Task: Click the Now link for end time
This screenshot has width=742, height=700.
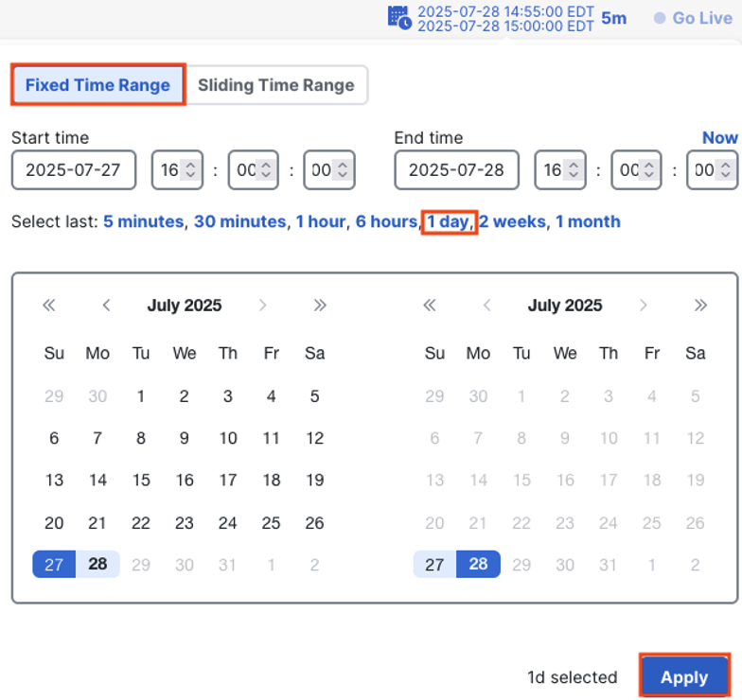Action: (x=719, y=138)
